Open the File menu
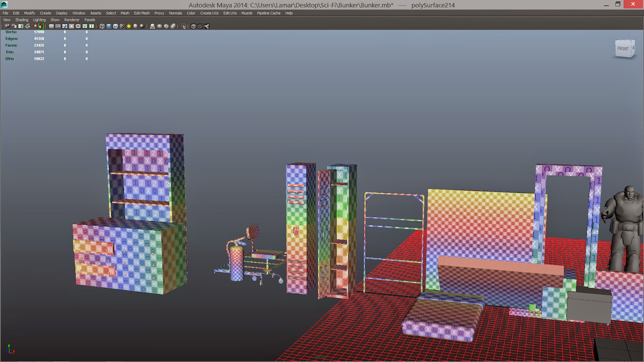644x362 pixels. click(x=5, y=13)
